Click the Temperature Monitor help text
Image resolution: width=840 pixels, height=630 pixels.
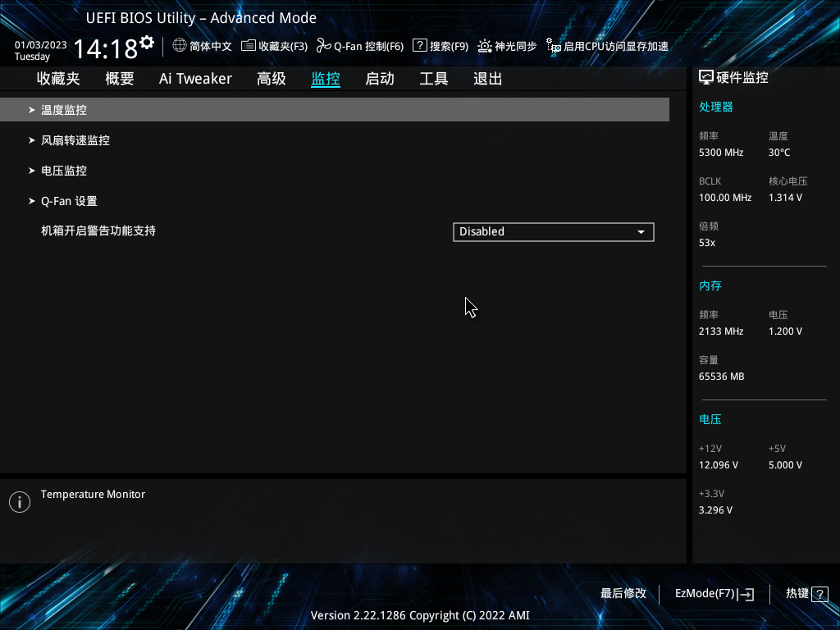click(94, 495)
